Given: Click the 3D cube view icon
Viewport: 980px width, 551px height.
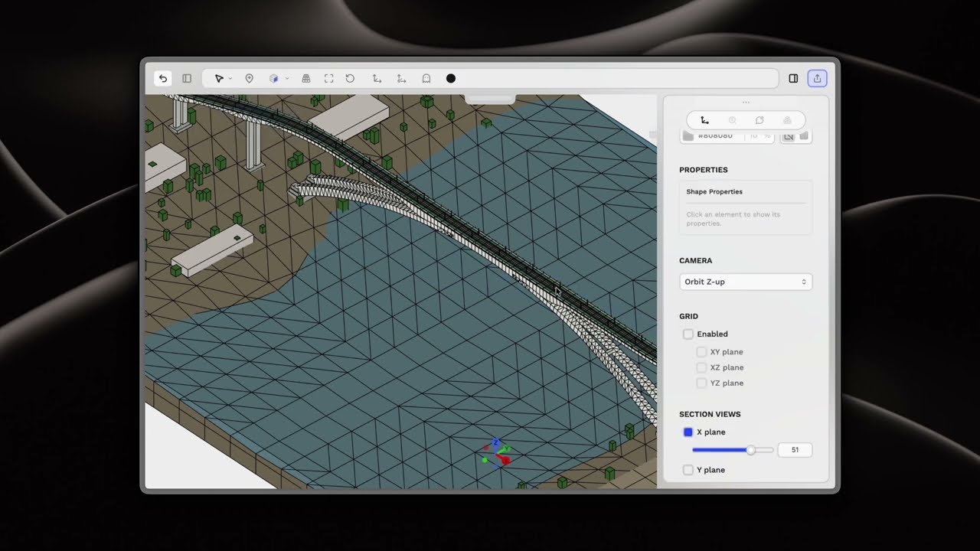Looking at the screenshot, I should pyautogui.click(x=274, y=78).
